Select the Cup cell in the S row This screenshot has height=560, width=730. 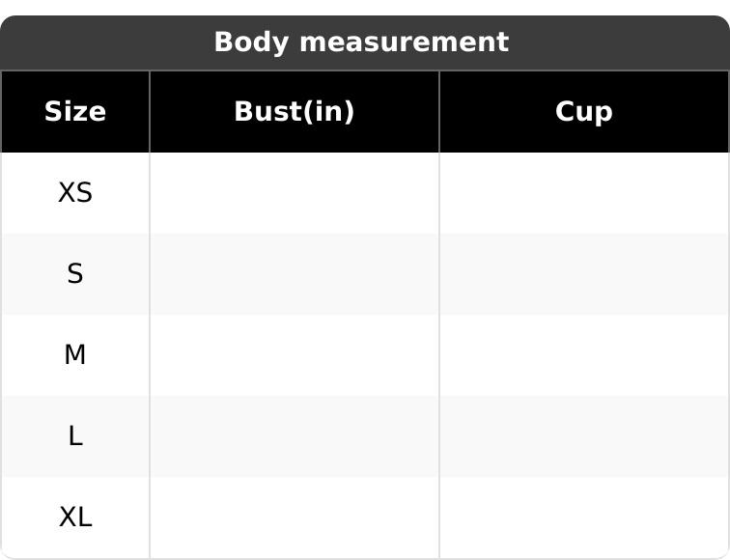pos(583,274)
